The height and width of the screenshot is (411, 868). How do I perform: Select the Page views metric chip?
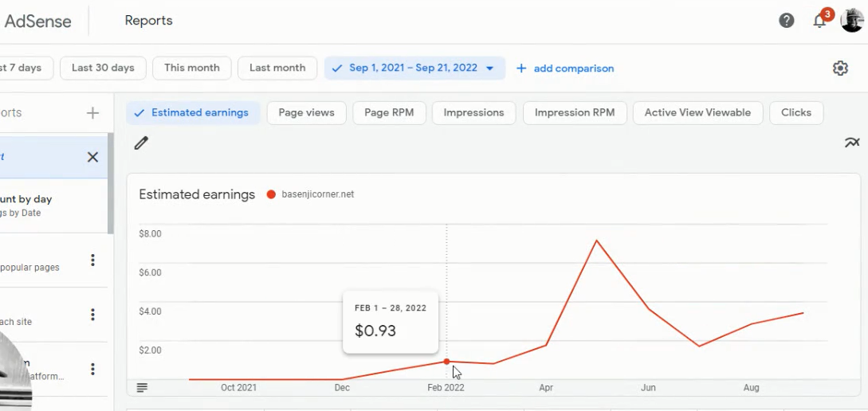(x=306, y=113)
